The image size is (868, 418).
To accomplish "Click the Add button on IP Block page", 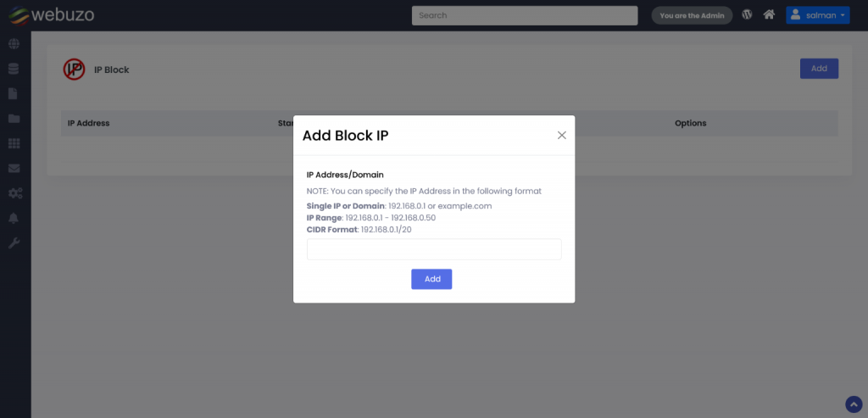I will (x=819, y=69).
